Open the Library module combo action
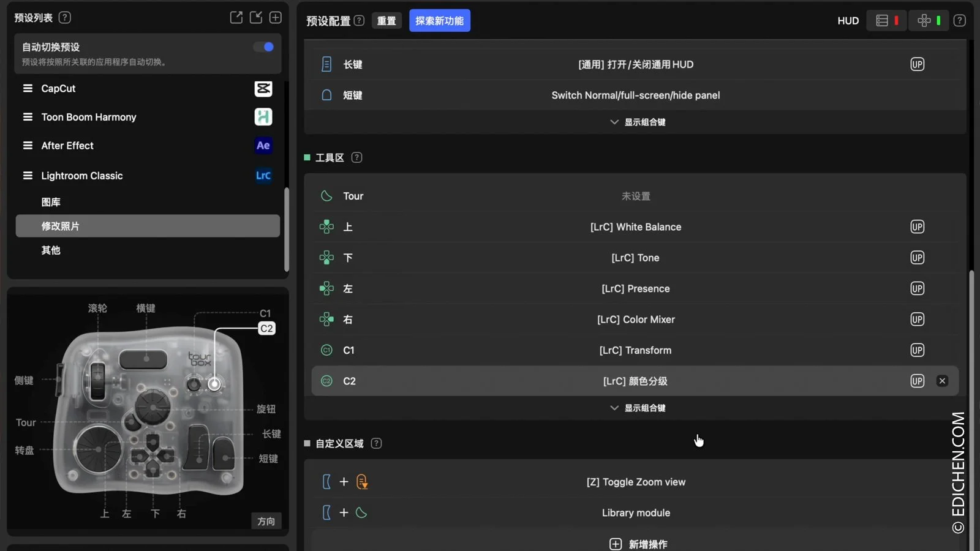 tap(636, 513)
